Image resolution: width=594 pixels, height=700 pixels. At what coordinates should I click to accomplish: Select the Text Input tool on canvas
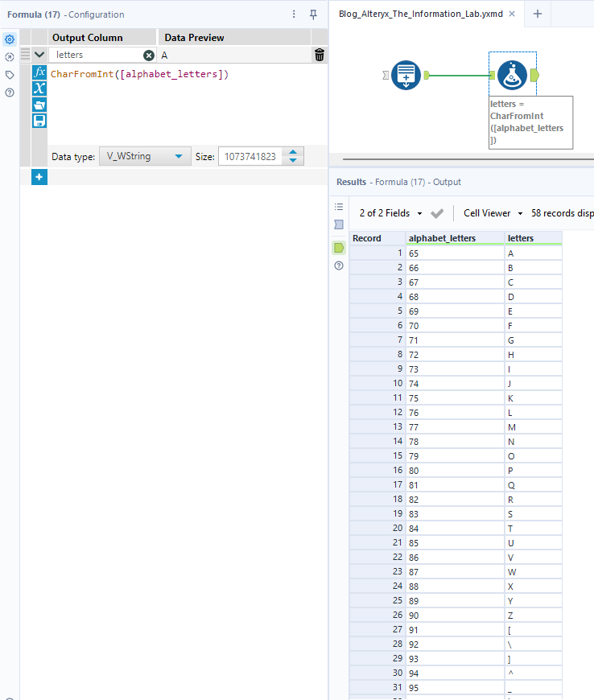click(x=406, y=75)
